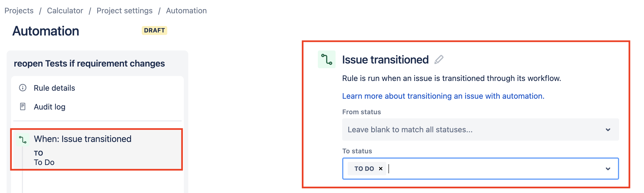Click the info icon next to Rule details

pos(23,88)
